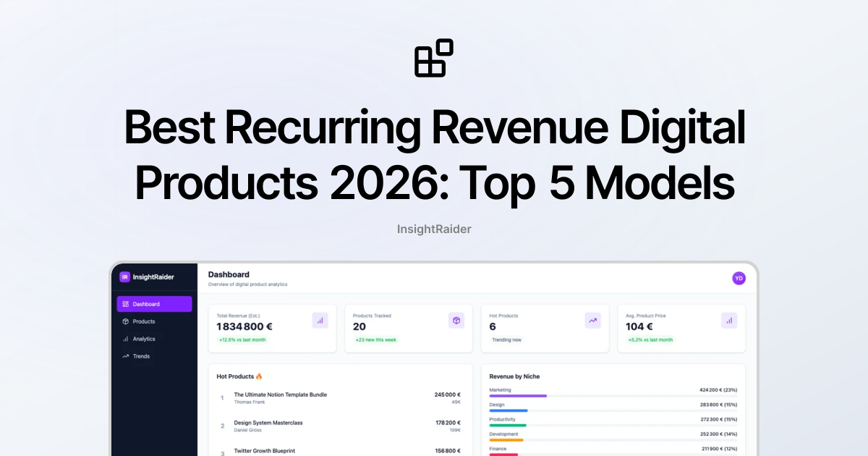Image resolution: width=868 pixels, height=456 pixels.
Task: Open the YD user avatar
Action: click(x=739, y=278)
